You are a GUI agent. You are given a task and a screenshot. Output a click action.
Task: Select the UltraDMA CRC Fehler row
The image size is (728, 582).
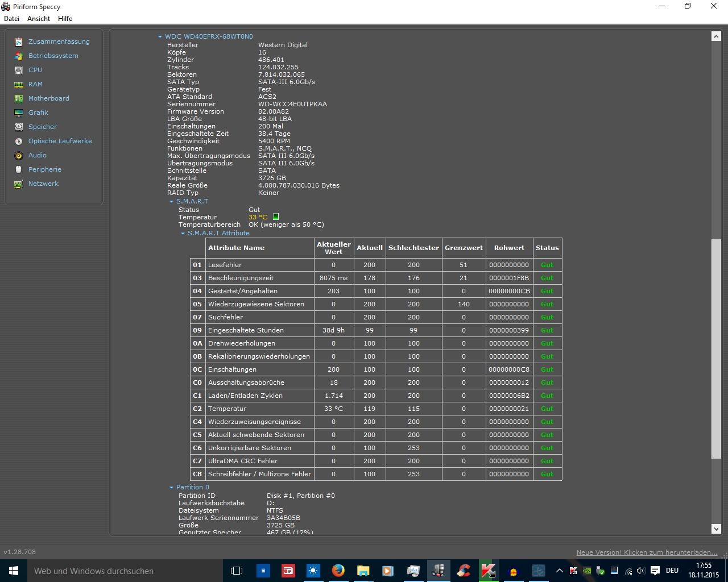376,461
